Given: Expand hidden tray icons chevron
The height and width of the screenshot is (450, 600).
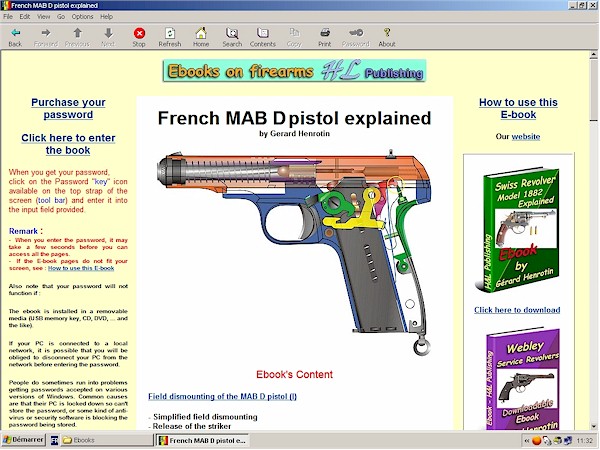Looking at the screenshot, I should (x=526, y=441).
